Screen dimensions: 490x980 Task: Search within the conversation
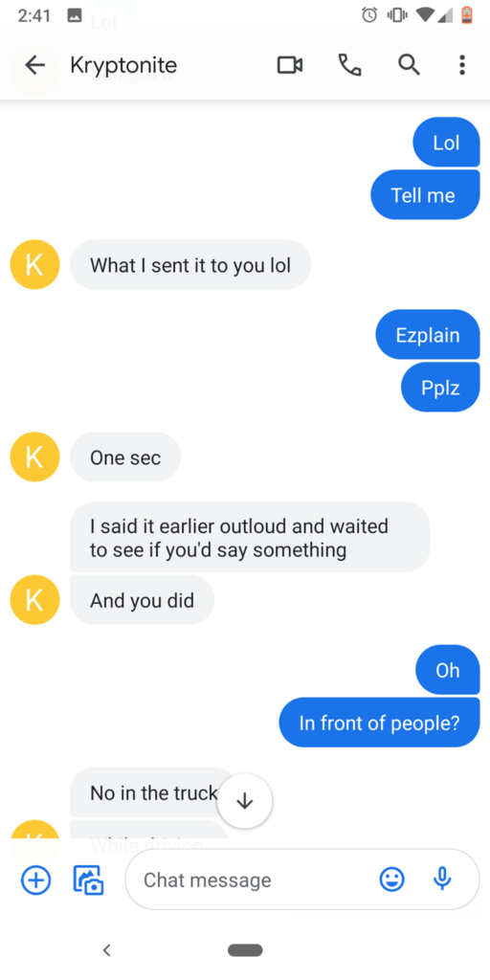tap(409, 64)
